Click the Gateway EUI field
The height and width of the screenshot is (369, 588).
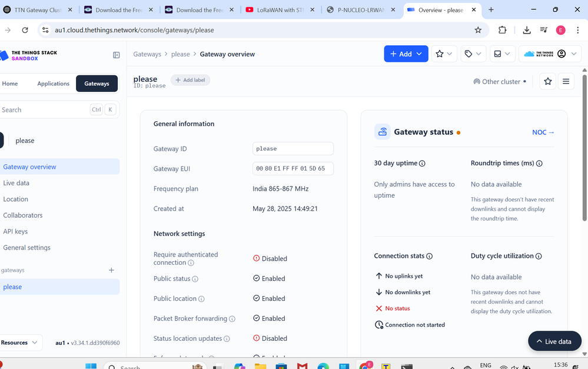293,168
